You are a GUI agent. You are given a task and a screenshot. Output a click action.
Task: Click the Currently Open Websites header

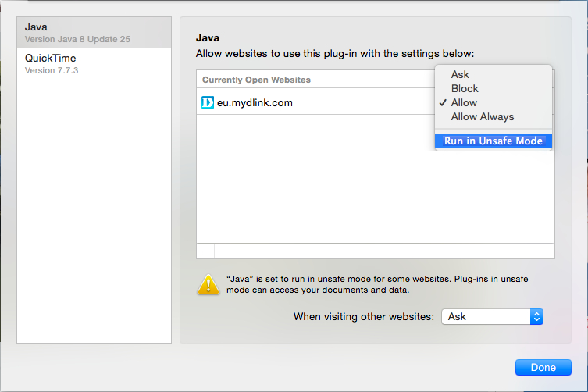(256, 80)
